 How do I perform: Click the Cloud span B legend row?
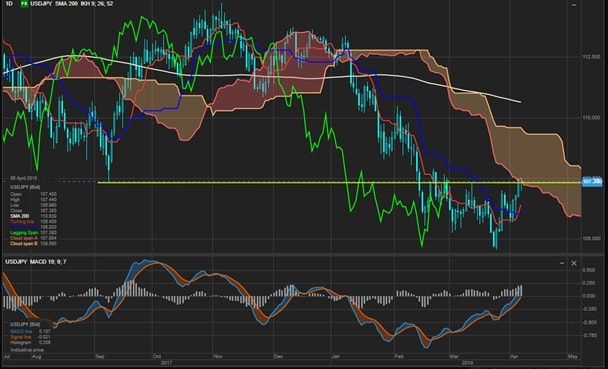pyautogui.click(x=33, y=243)
